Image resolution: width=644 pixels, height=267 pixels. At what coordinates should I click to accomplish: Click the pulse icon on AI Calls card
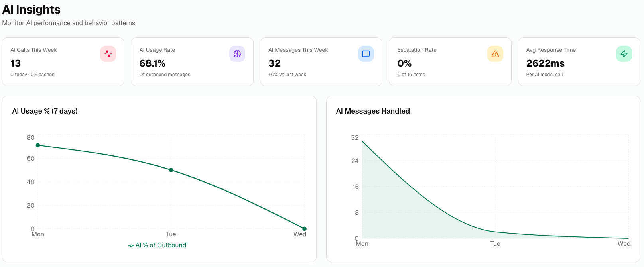108,54
